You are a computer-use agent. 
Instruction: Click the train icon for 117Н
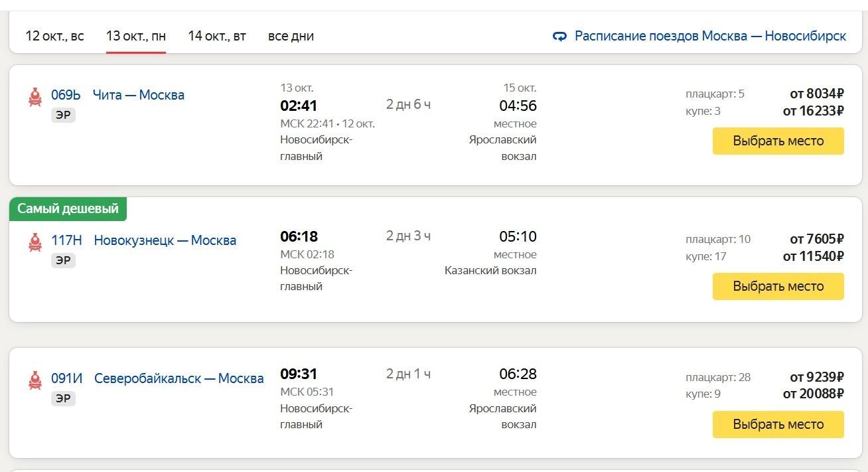pos(35,242)
